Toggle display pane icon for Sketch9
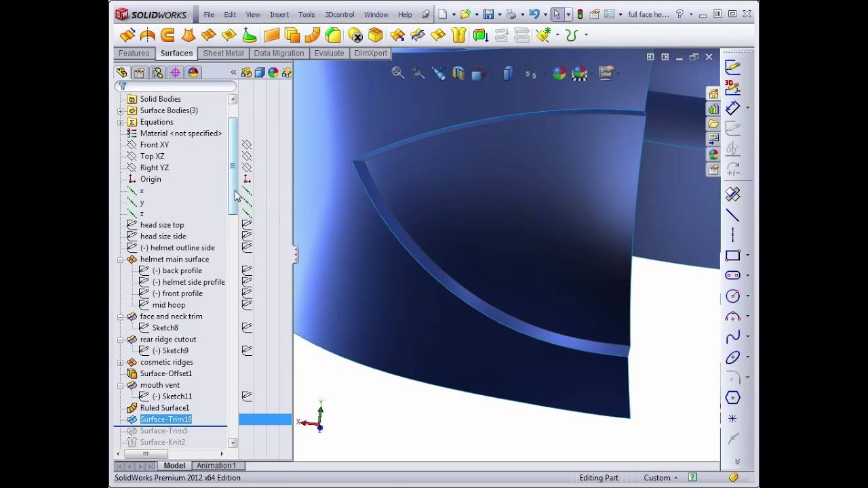Image resolution: width=868 pixels, height=488 pixels. (x=247, y=350)
